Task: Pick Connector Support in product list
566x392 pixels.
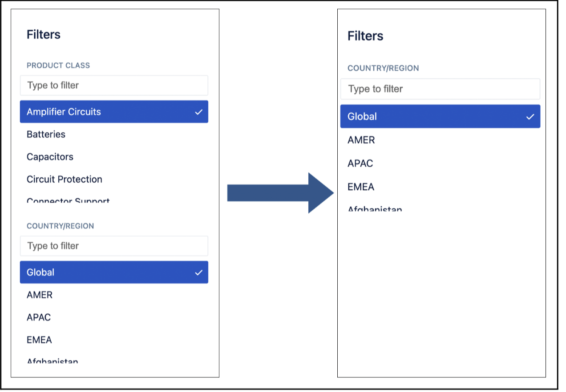Action: point(68,200)
